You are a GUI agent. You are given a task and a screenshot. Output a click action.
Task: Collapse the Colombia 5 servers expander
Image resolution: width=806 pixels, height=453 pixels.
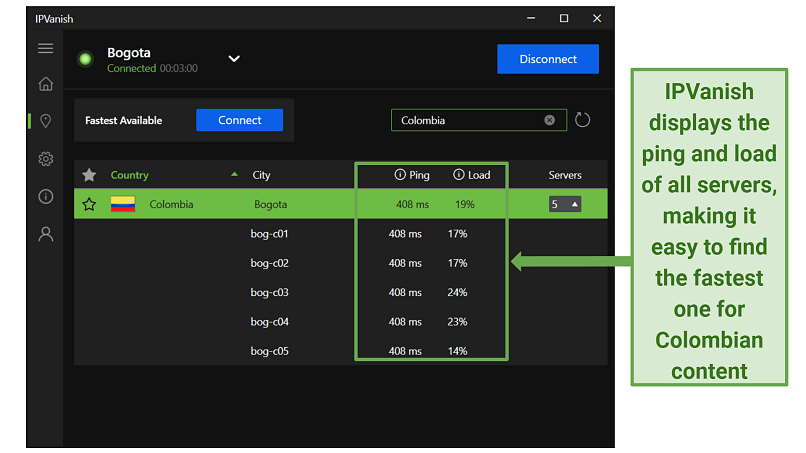coord(565,204)
